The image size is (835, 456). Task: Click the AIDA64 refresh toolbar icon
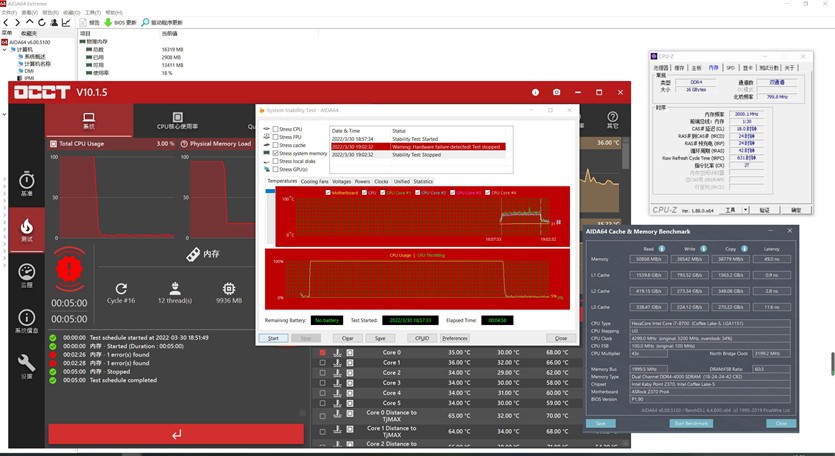40,21
